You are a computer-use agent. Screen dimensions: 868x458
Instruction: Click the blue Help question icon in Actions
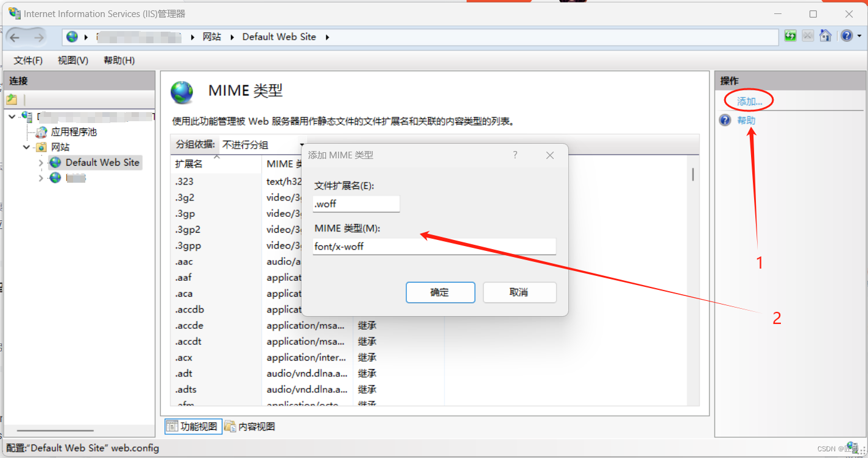click(x=725, y=120)
